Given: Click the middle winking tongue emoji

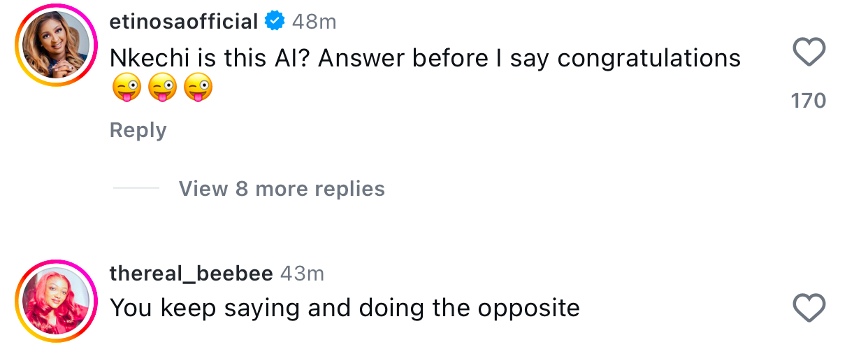Looking at the screenshot, I should (x=162, y=90).
